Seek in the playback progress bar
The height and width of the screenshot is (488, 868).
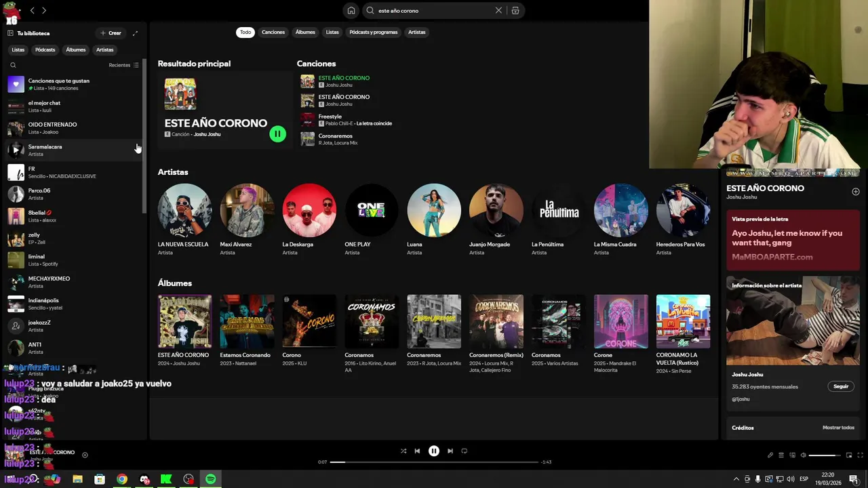pyautogui.click(x=434, y=462)
